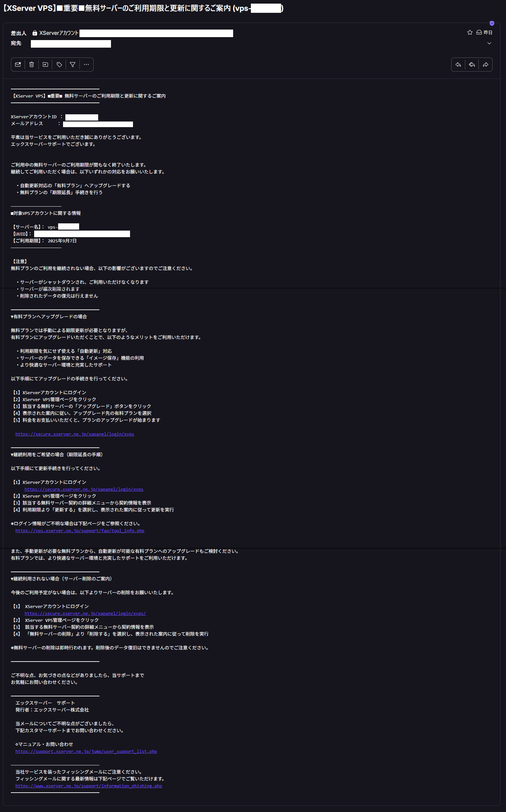This screenshot has height=812, width=506.
Task: Open more actions three-dot menu
Action: [x=86, y=65]
